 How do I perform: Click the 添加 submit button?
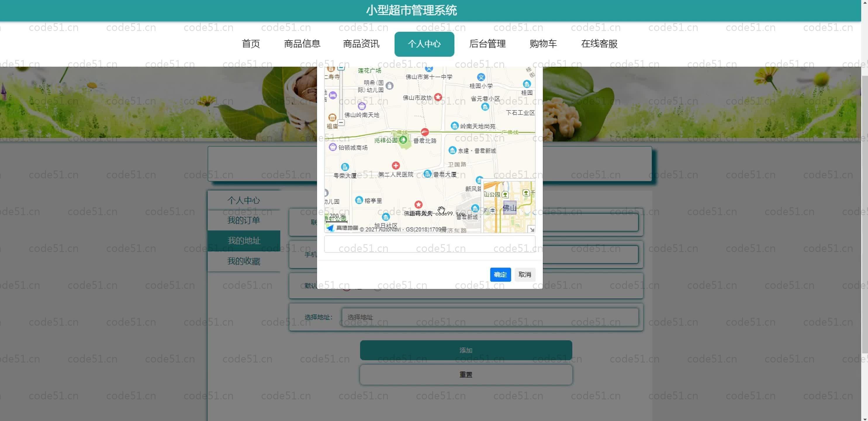coord(466,350)
